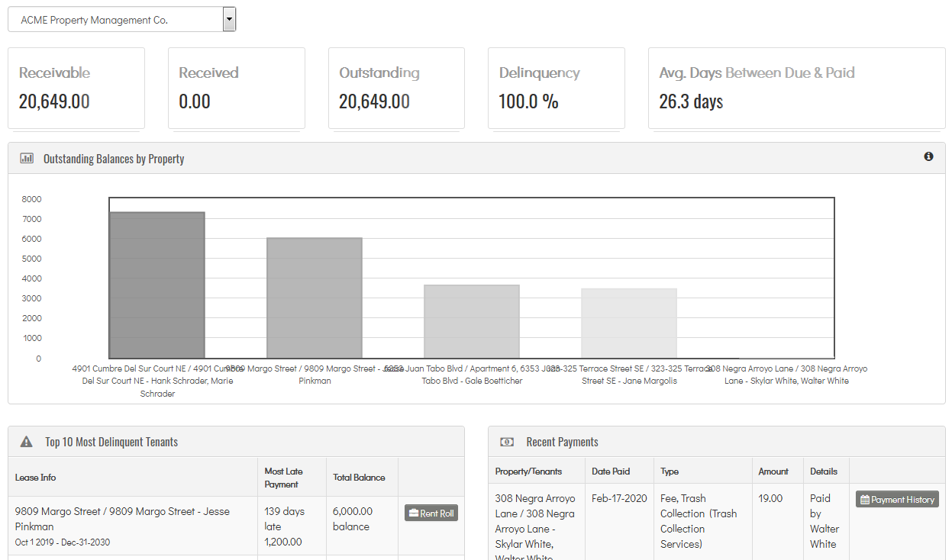Click the warning triangle icon for Delinquent Tenants
Image resolution: width=952 pixels, height=560 pixels.
coord(27,442)
